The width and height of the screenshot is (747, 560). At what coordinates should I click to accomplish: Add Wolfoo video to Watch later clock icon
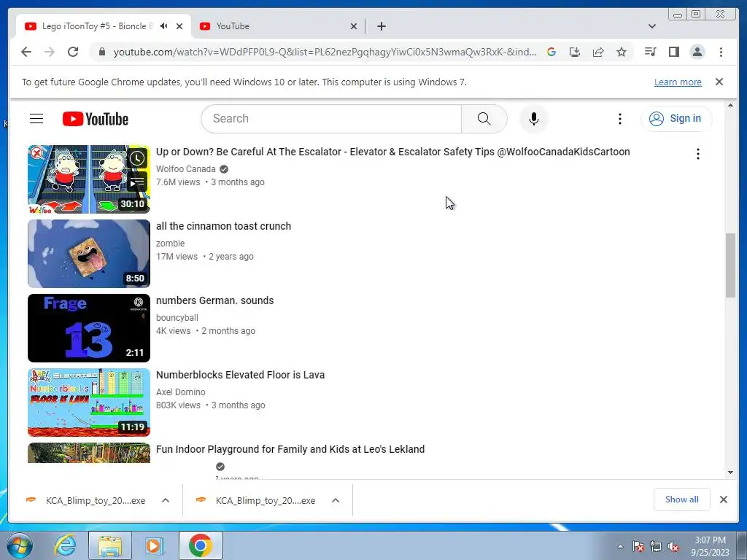(137, 158)
